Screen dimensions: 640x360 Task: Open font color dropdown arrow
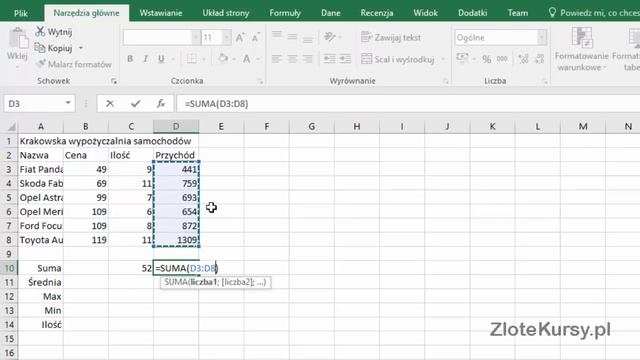[258, 59]
